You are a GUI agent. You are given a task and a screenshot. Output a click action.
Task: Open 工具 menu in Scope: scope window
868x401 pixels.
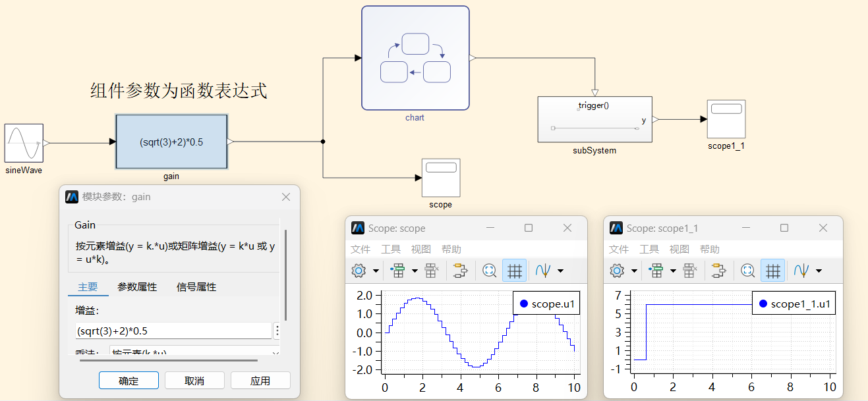tap(391, 250)
